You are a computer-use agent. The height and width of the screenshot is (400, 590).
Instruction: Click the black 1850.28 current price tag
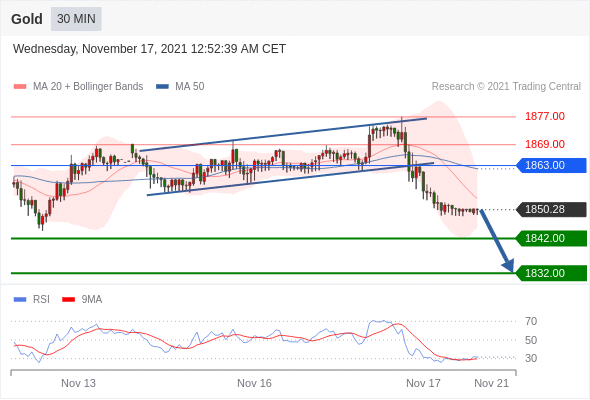[x=552, y=209]
